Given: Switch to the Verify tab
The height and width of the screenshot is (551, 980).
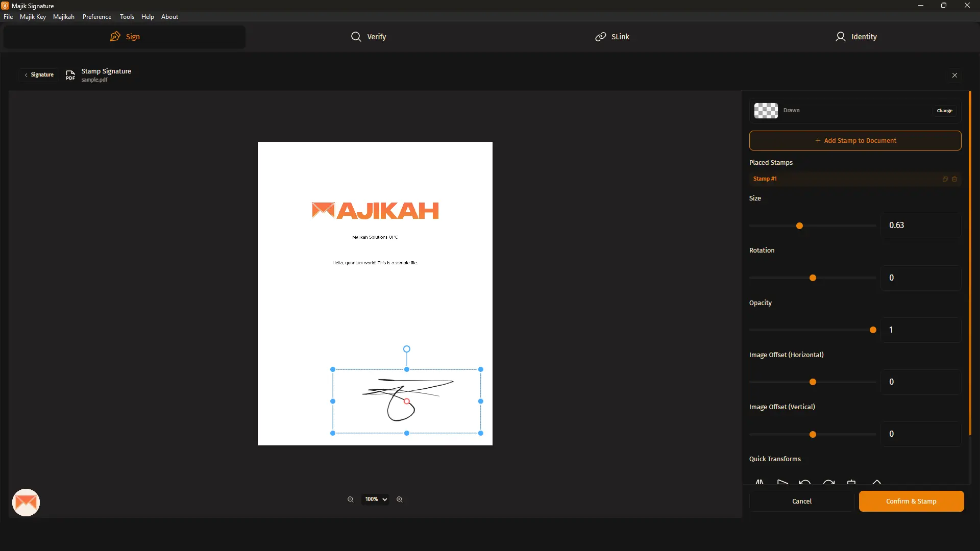Looking at the screenshot, I should 369,37.
